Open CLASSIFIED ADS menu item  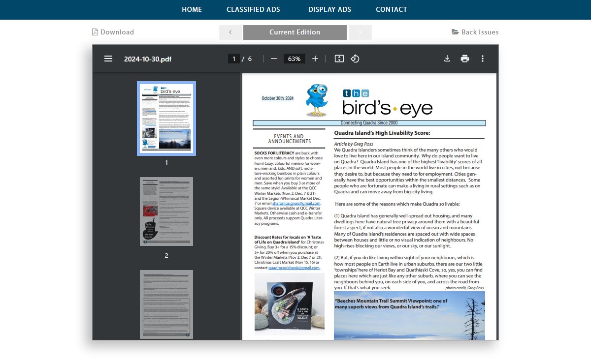[x=253, y=9]
